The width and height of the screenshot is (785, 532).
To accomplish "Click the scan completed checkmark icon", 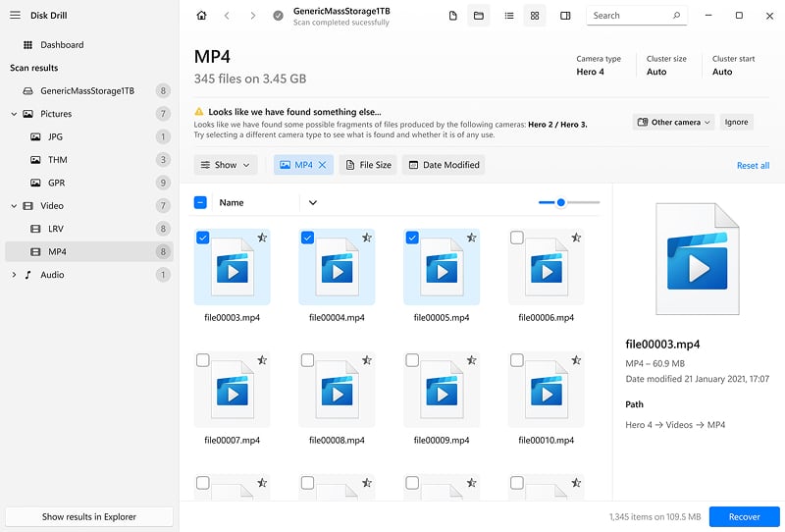I will (x=278, y=16).
